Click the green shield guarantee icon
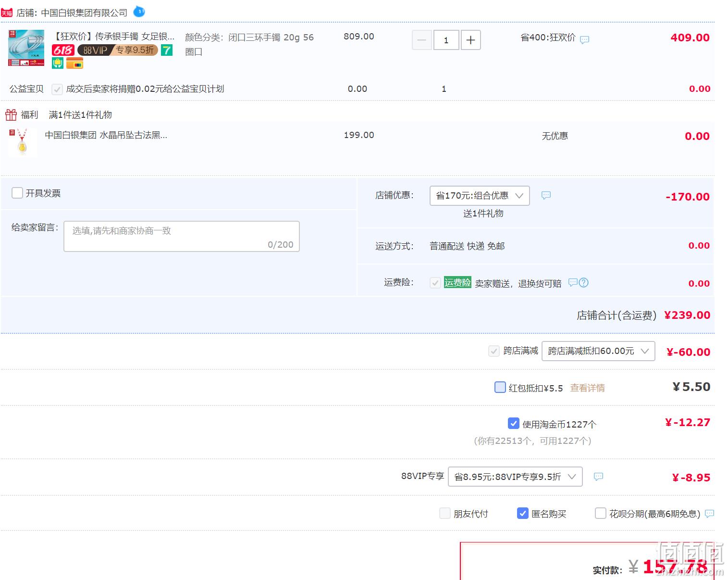The width and height of the screenshot is (728, 580). pyautogui.click(x=58, y=63)
